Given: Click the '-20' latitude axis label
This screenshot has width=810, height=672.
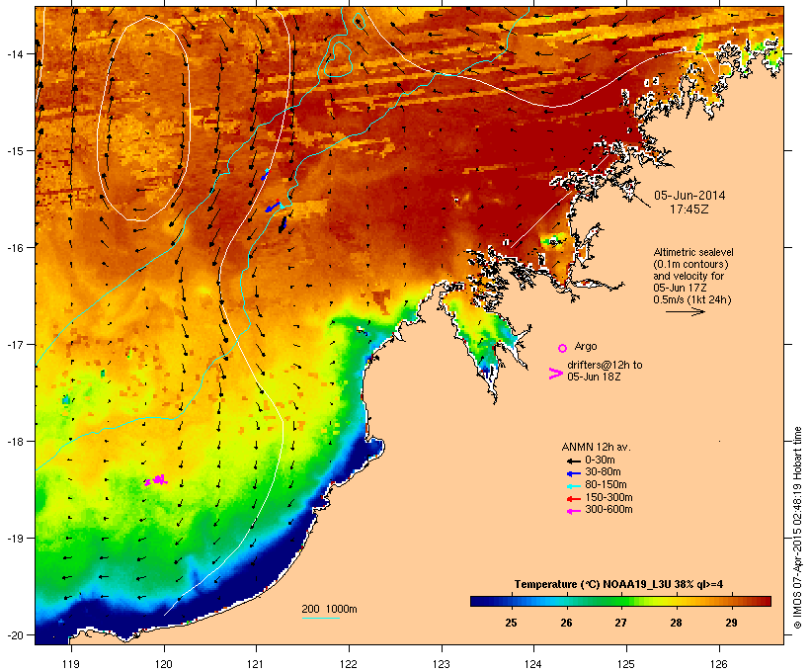Looking at the screenshot, I should [x=14, y=635].
